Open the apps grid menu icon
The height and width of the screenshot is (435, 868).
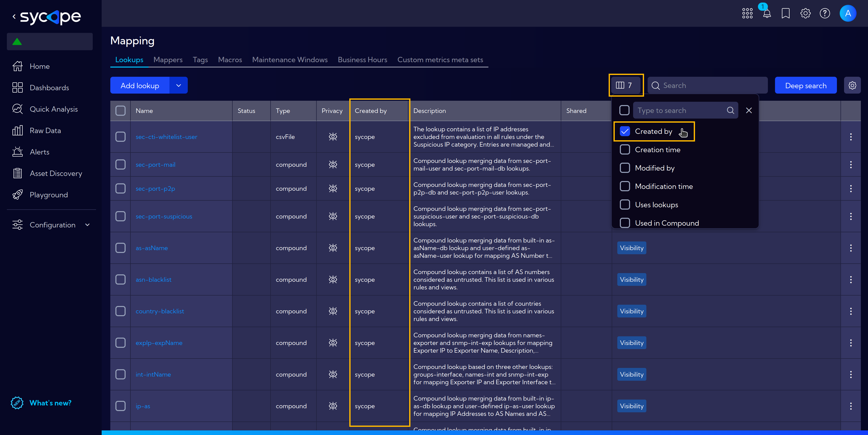coord(747,14)
